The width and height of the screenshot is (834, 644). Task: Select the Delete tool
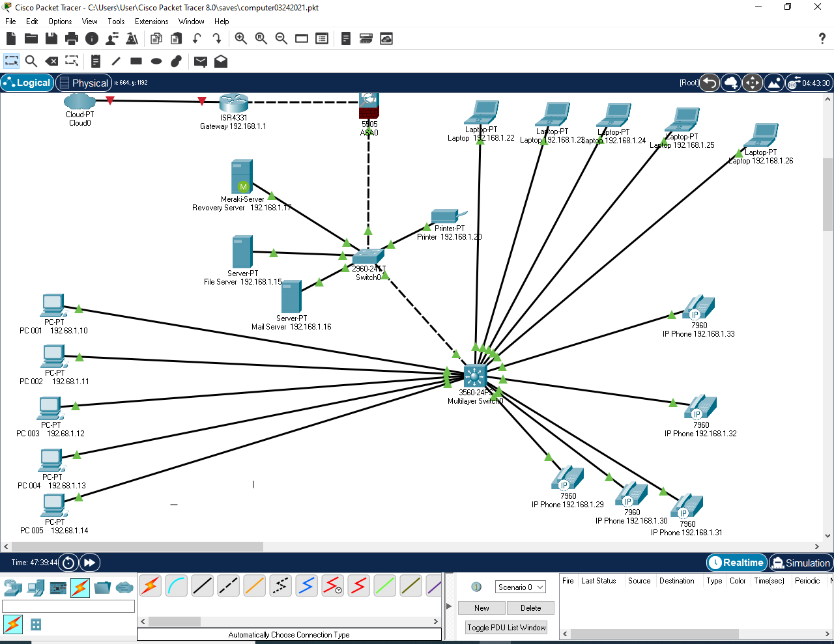(x=51, y=61)
